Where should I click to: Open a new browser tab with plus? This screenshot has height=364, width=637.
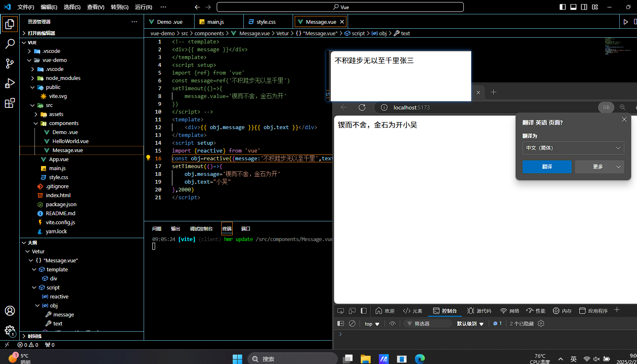coord(494,92)
